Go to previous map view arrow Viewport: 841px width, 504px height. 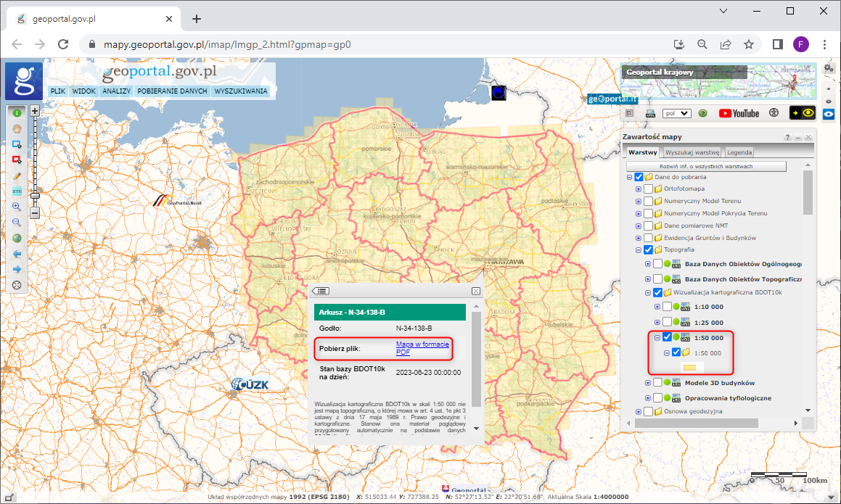click(x=16, y=254)
